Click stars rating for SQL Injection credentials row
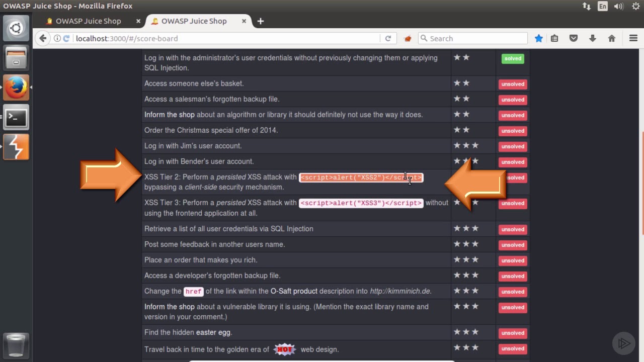The height and width of the screenshot is (362, 644). 466,228
